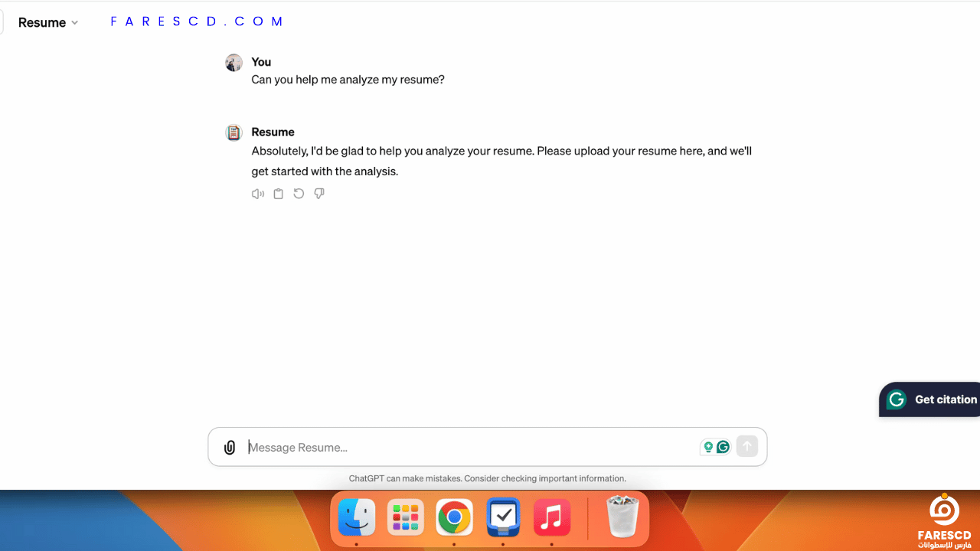Regenerate the response with the refresh icon
The height and width of the screenshot is (551, 980).
click(x=299, y=194)
